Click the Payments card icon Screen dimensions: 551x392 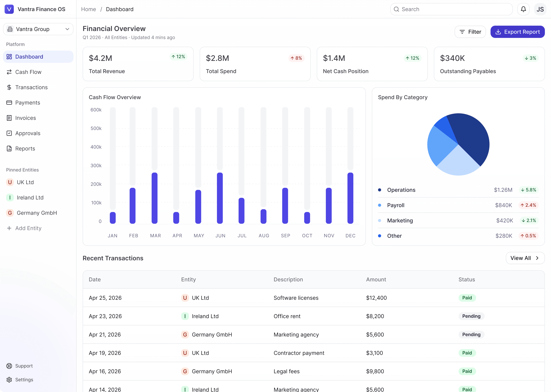point(9,103)
